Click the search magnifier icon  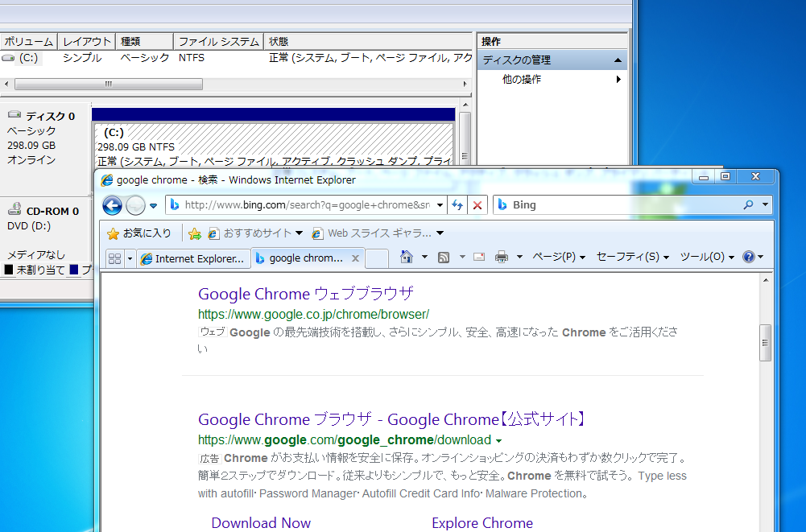pyautogui.click(x=749, y=204)
